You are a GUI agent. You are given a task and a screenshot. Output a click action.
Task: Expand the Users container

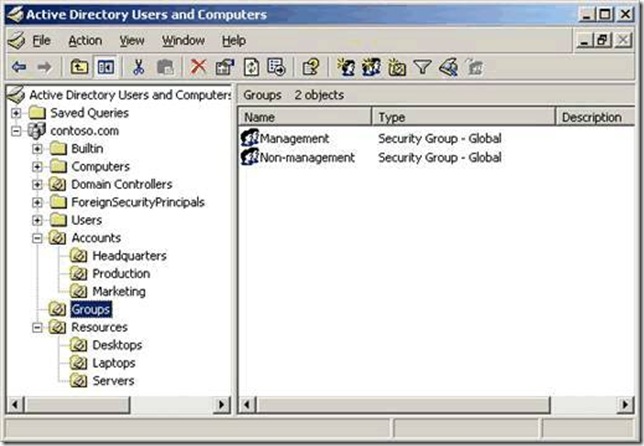point(37,220)
